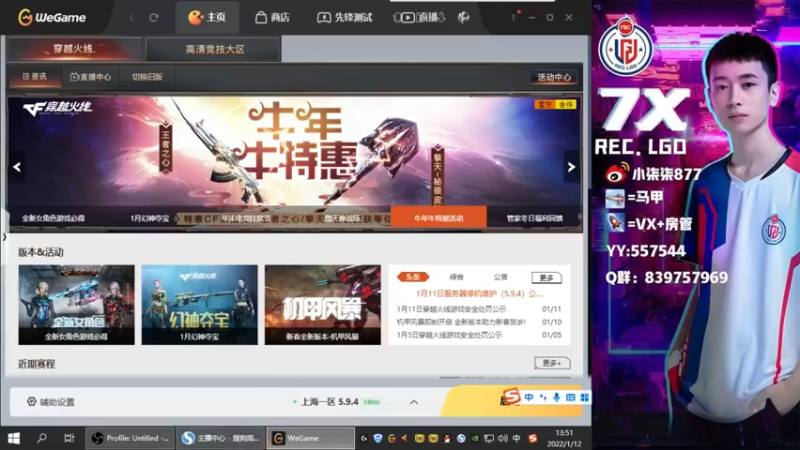Select the 穿越火线 game tab
Screen dimensions: 800x450
coord(74,49)
